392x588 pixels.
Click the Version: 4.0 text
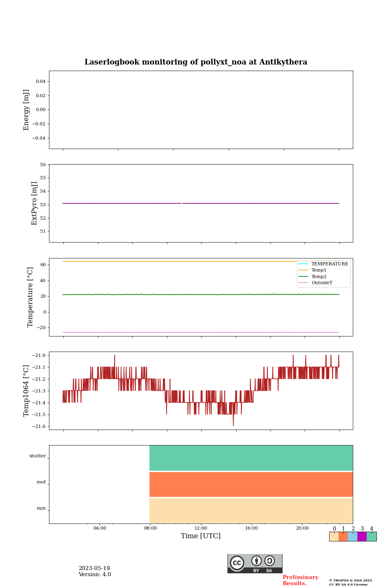(x=95, y=575)
